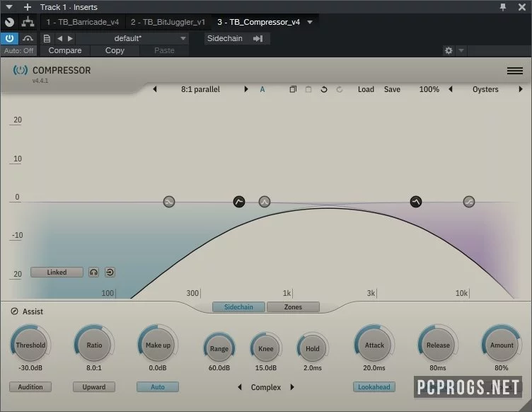Redo using the clockwise arrow icon

tap(340, 89)
